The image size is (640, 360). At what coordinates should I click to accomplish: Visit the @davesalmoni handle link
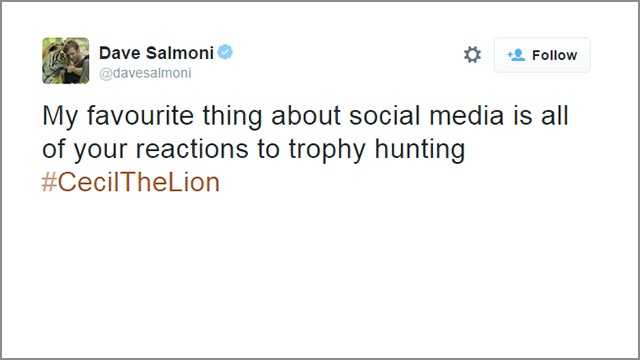(145, 73)
